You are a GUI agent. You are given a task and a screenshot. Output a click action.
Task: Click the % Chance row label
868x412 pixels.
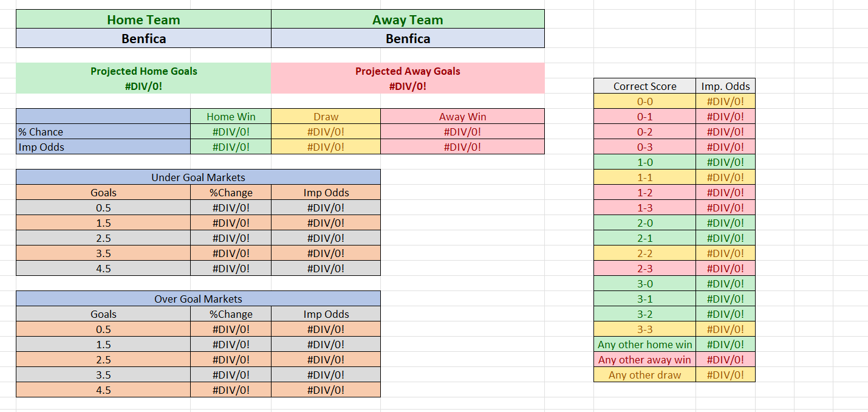(x=103, y=132)
